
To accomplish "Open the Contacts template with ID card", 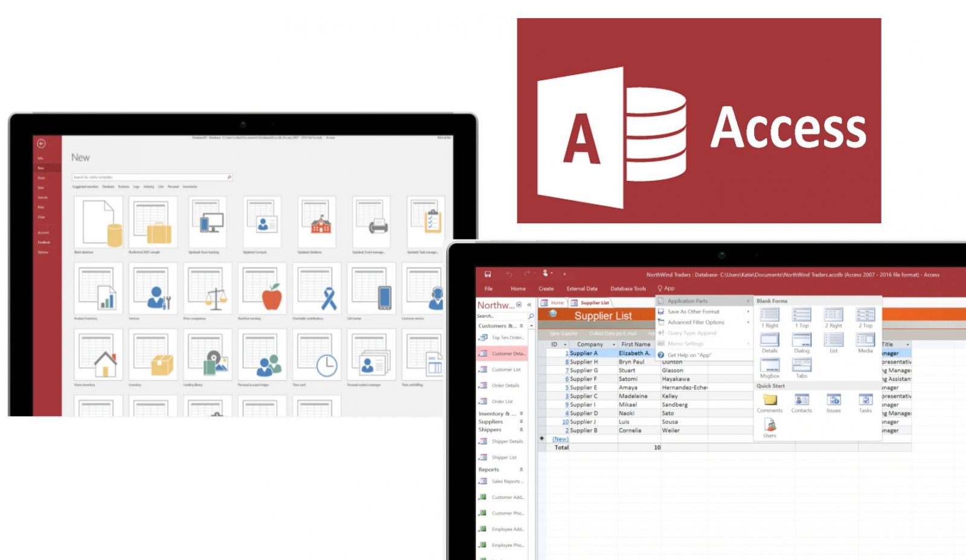I will 262,222.
